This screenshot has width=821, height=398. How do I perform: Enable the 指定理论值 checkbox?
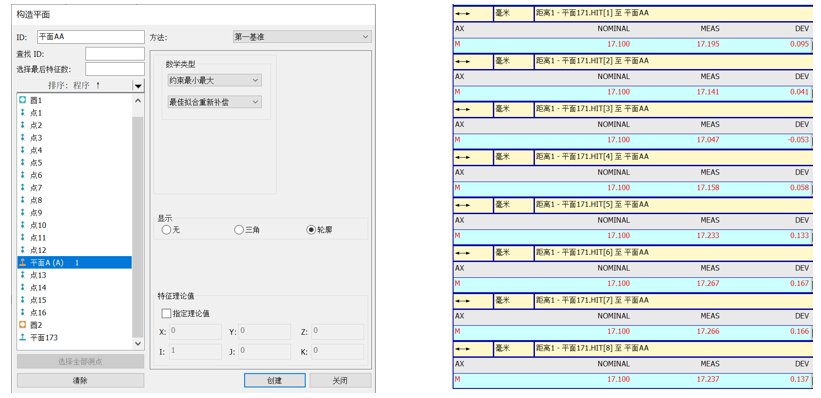pyautogui.click(x=166, y=314)
